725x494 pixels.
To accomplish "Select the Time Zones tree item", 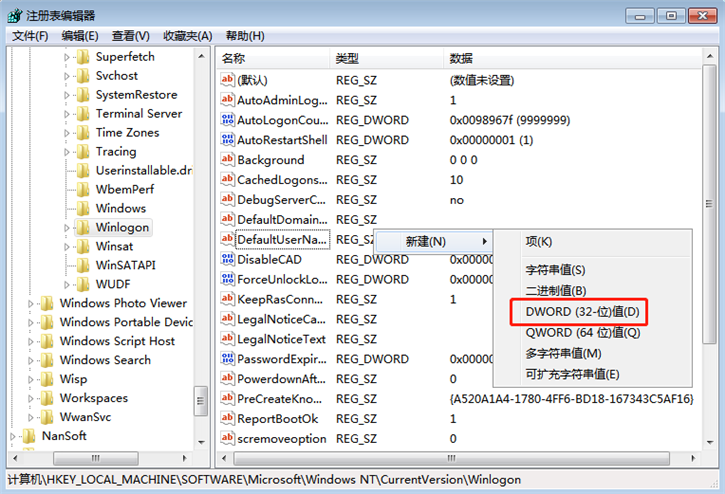I will (127, 133).
